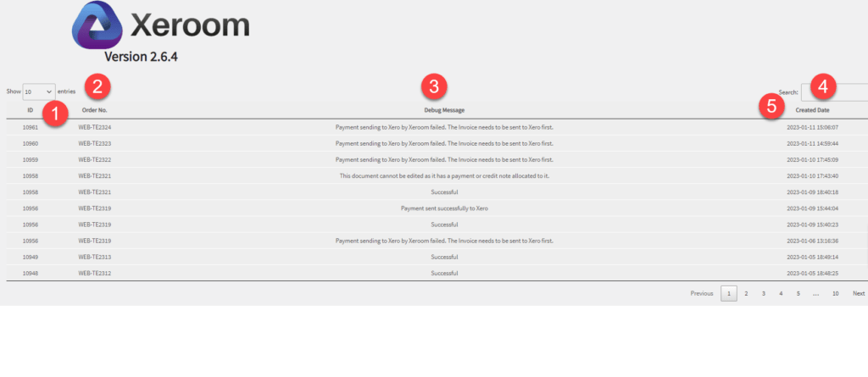Image resolution: width=868 pixels, height=377 pixels.
Task: Sort table by ID column header
Action: coord(31,110)
